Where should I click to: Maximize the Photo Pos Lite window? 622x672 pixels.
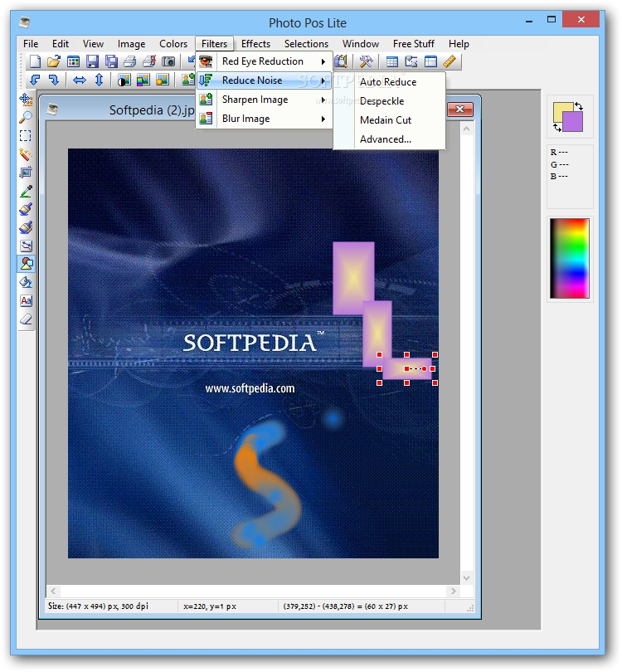552,19
